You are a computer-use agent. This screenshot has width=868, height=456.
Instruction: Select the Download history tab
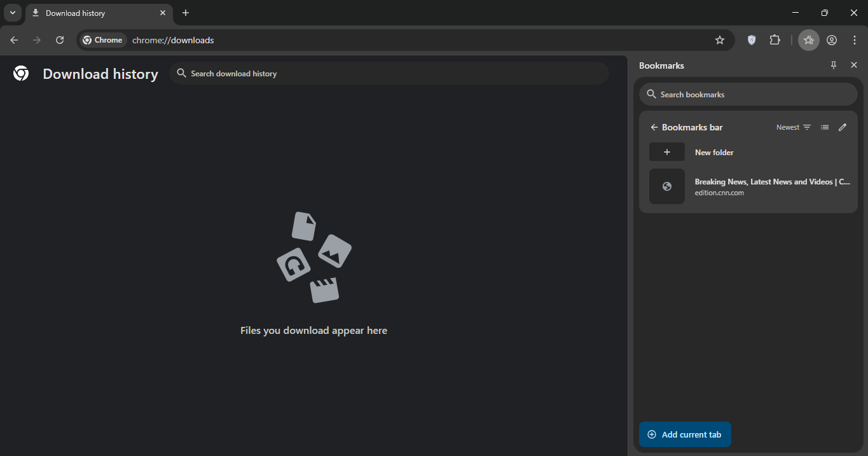(x=99, y=13)
